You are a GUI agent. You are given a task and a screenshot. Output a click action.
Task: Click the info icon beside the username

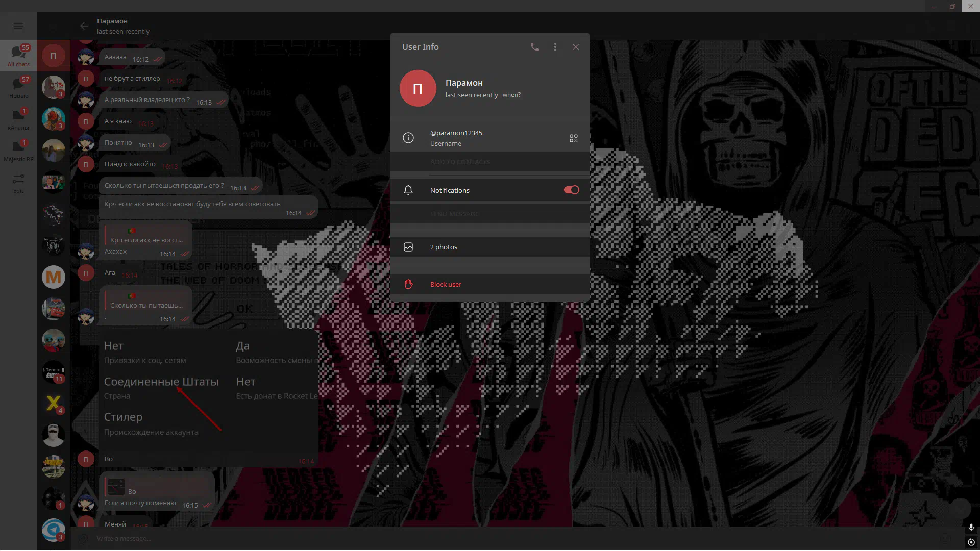tap(408, 138)
